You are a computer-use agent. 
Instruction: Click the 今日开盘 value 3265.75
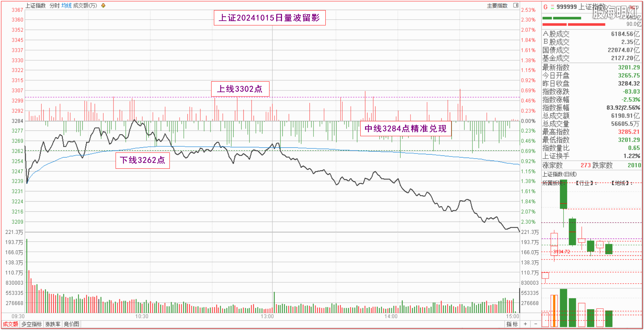tap(629, 76)
